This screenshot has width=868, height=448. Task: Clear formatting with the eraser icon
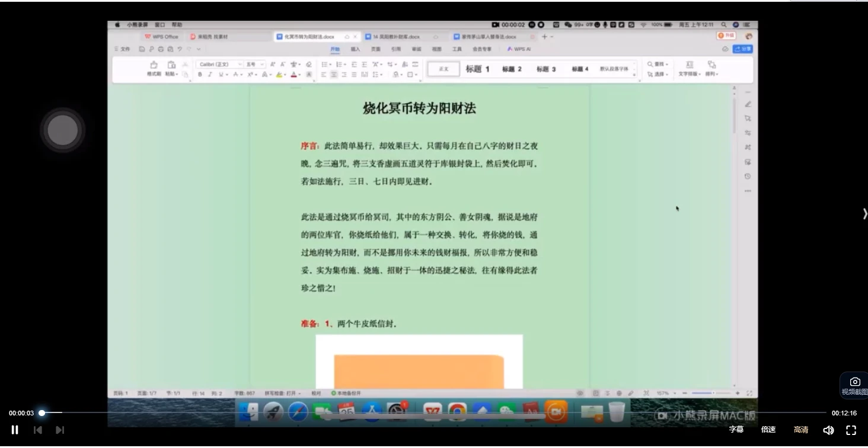(x=309, y=64)
